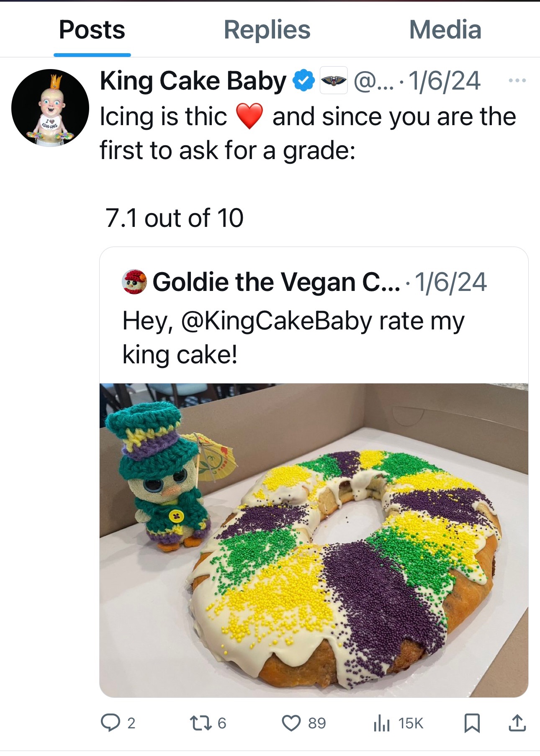Open the king cake photo
This screenshot has height=756, width=540.
(314, 540)
